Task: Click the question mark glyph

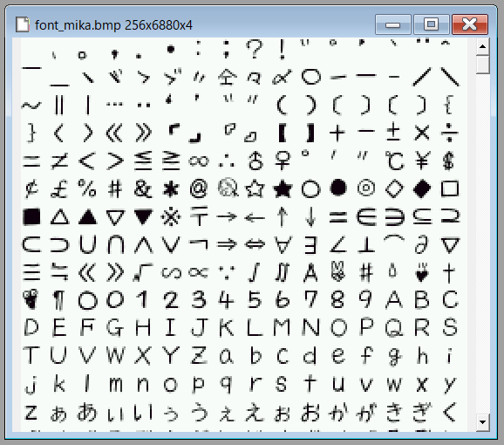Action: point(255,49)
